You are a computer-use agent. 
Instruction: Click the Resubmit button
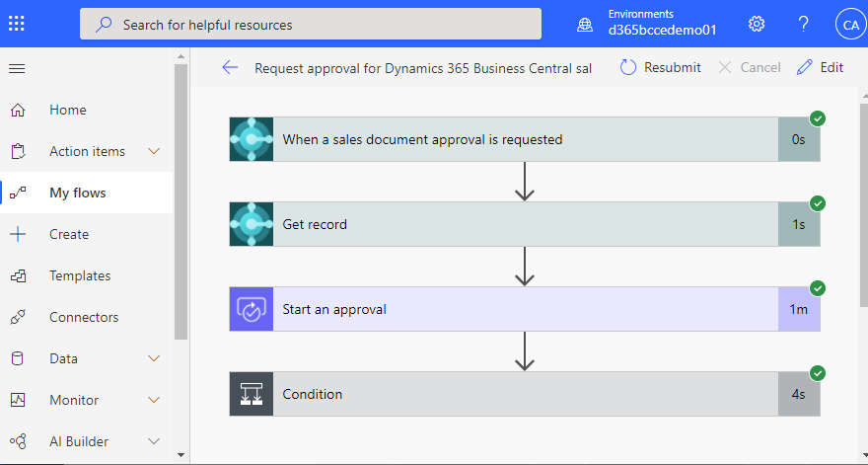pyautogui.click(x=661, y=67)
